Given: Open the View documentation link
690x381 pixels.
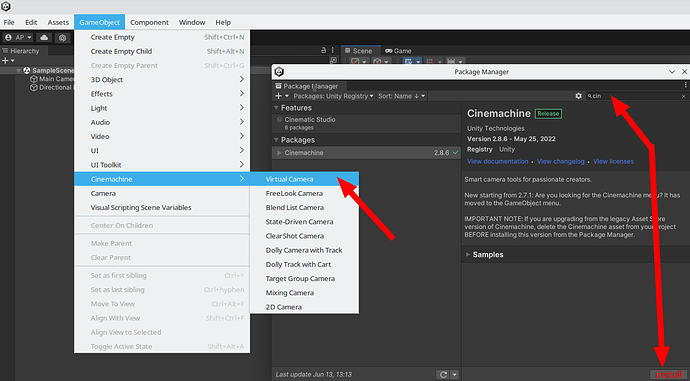Looking at the screenshot, I should tap(498, 161).
